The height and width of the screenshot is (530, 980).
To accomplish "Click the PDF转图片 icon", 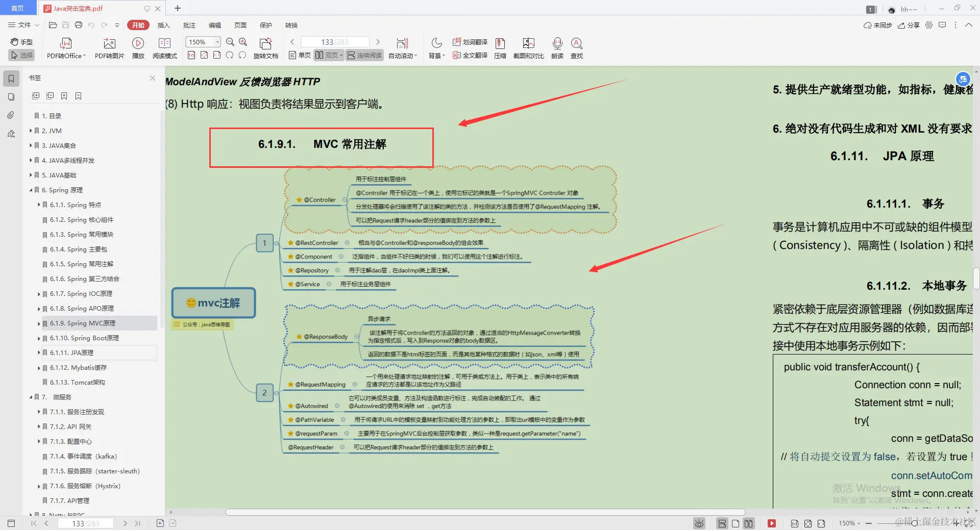I will coord(109,47).
